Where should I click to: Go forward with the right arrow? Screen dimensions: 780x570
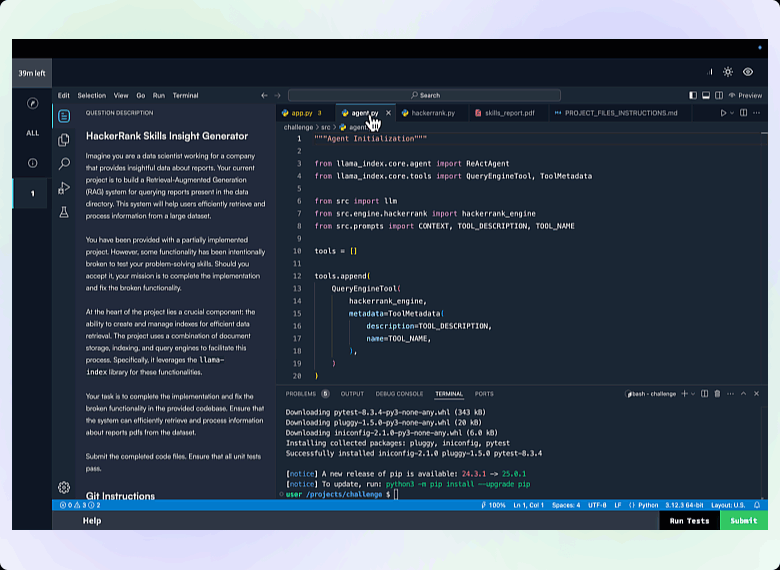(278, 95)
